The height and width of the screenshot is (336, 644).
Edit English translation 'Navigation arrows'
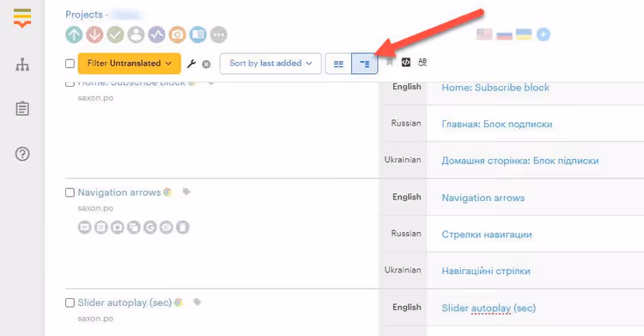[x=483, y=198]
